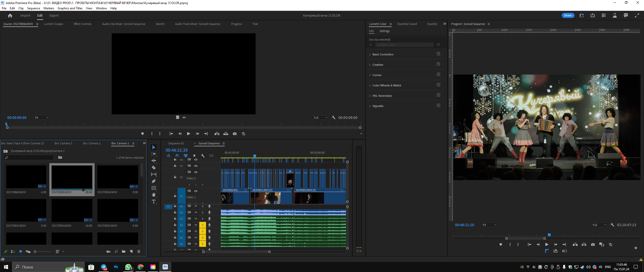Select the Type tool
The image size is (644, 272).
[154, 201]
